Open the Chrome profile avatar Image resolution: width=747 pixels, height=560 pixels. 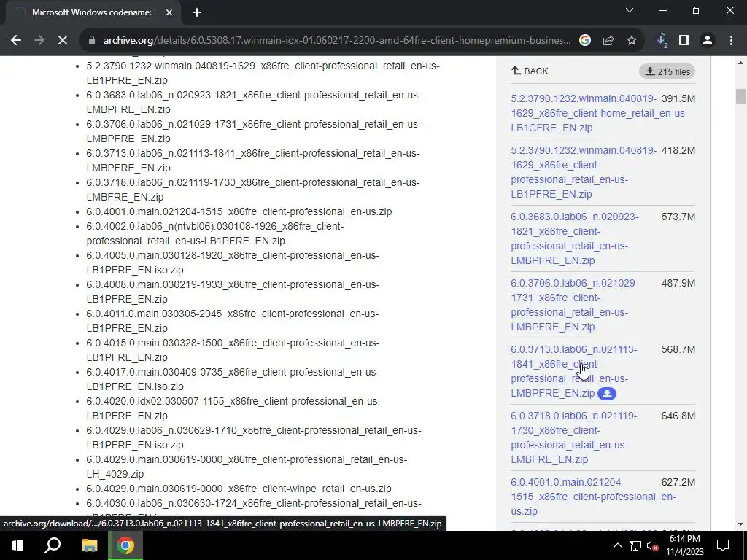coord(708,41)
